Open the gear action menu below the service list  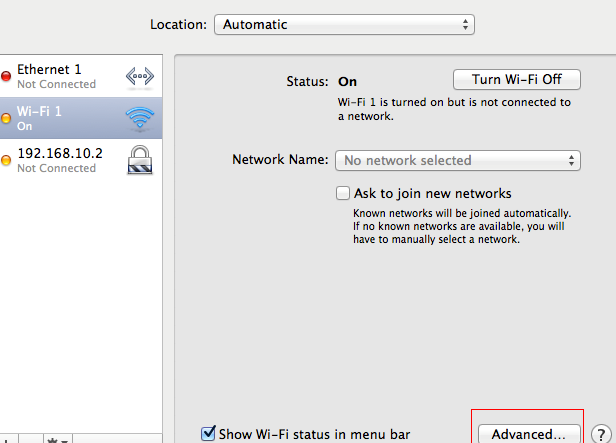click(57, 439)
